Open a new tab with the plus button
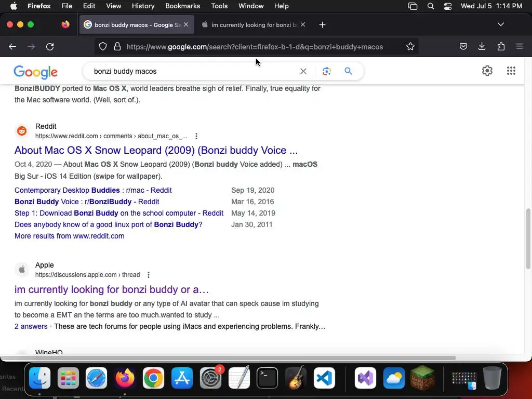This screenshot has height=399, width=532. tap(322, 25)
